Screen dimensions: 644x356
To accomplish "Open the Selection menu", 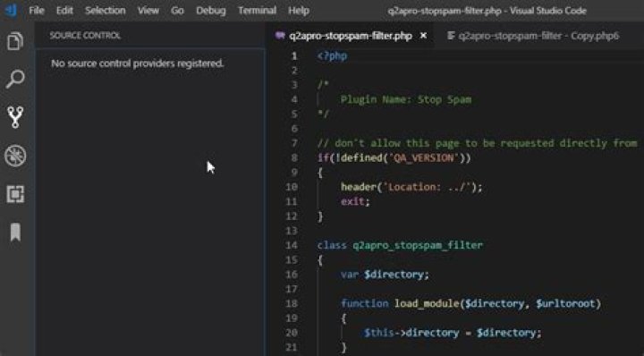I will (106, 11).
